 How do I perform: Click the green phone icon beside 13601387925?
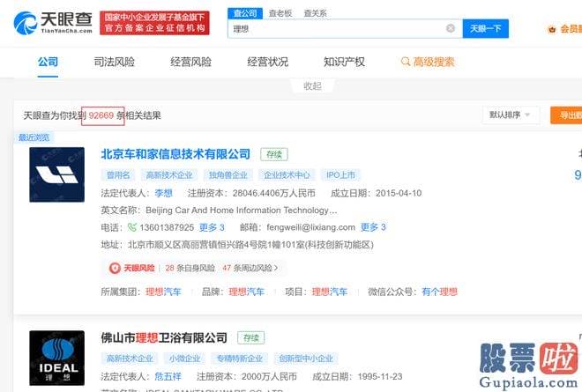tap(131, 227)
